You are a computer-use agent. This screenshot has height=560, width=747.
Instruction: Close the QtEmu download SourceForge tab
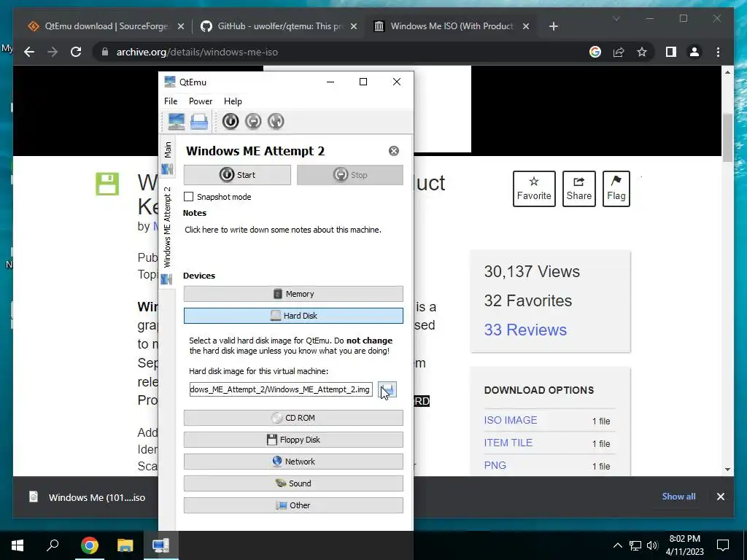tap(181, 26)
